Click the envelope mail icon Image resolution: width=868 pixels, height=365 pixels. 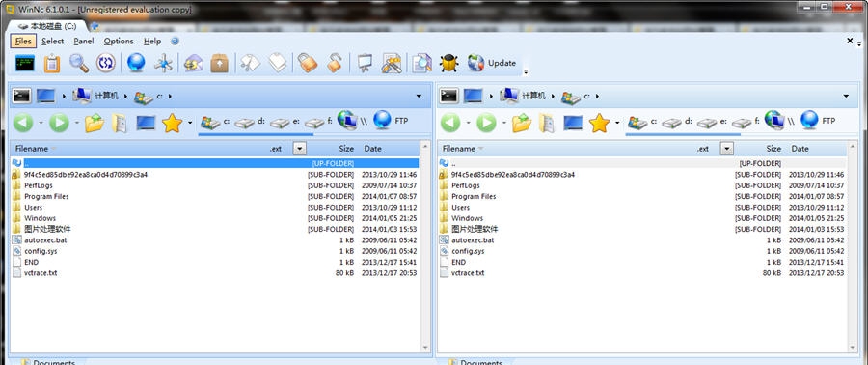coord(193,63)
